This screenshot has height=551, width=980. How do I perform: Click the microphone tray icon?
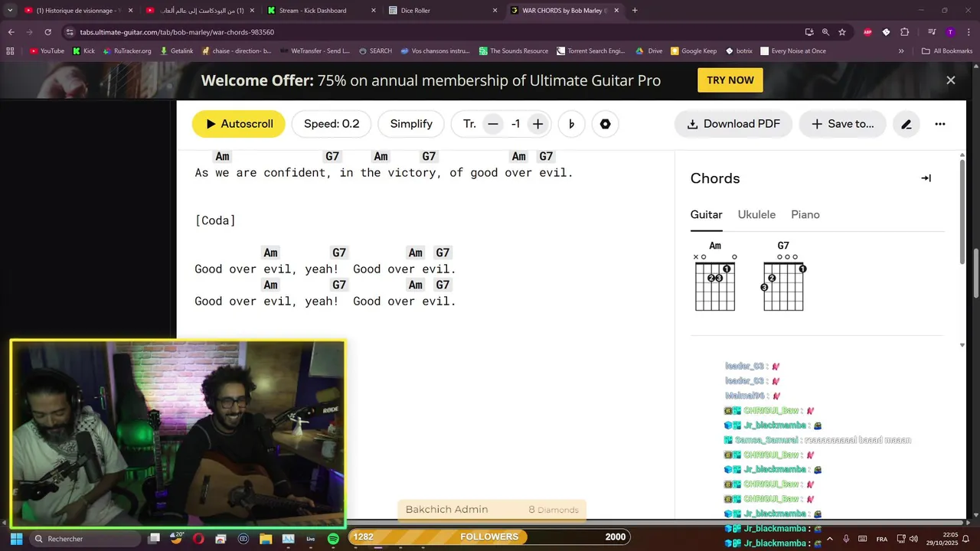click(846, 539)
